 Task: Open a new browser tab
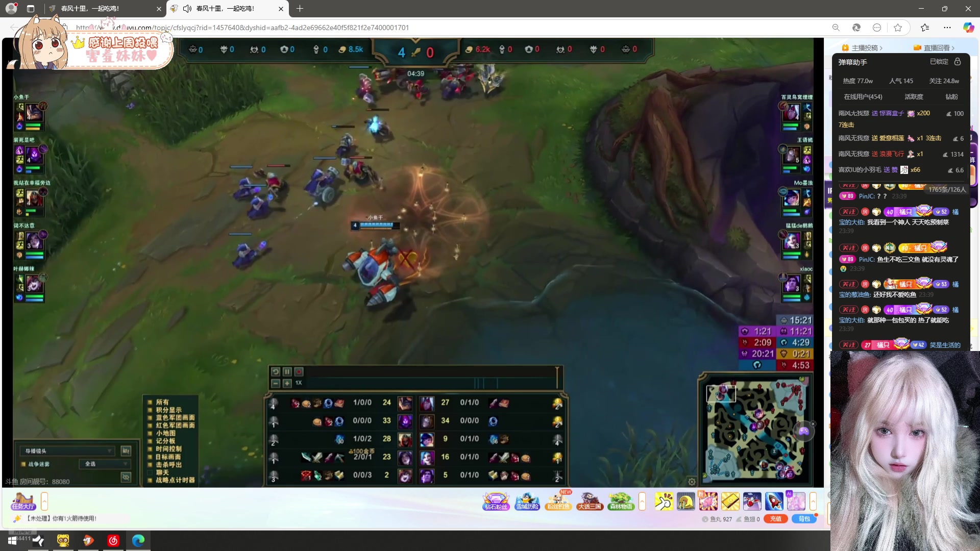[300, 9]
